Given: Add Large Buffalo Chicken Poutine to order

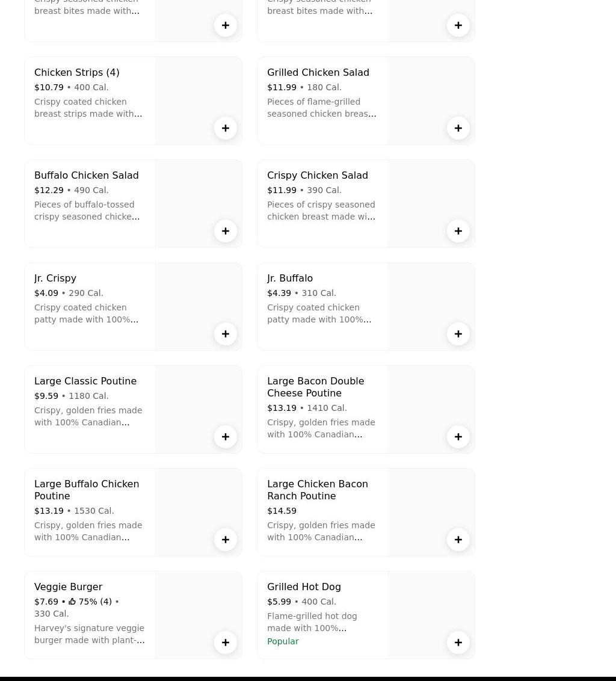Looking at the screenshot, I should coord(226,540).
